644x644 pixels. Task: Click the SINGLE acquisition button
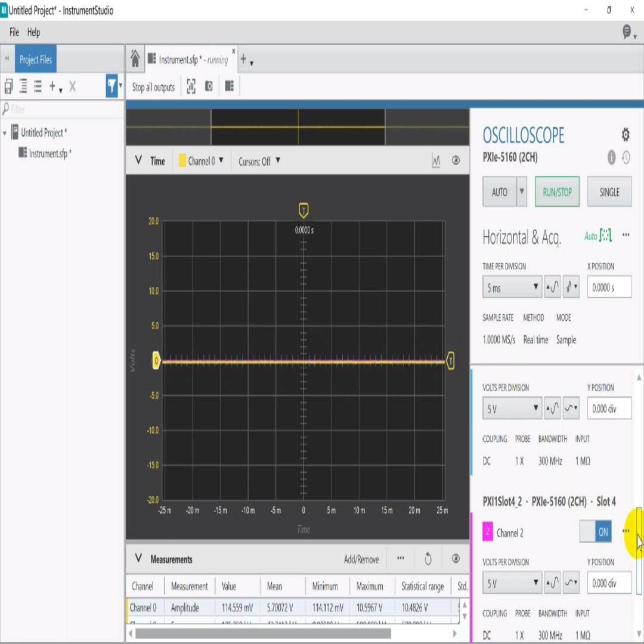click(609, 192)
